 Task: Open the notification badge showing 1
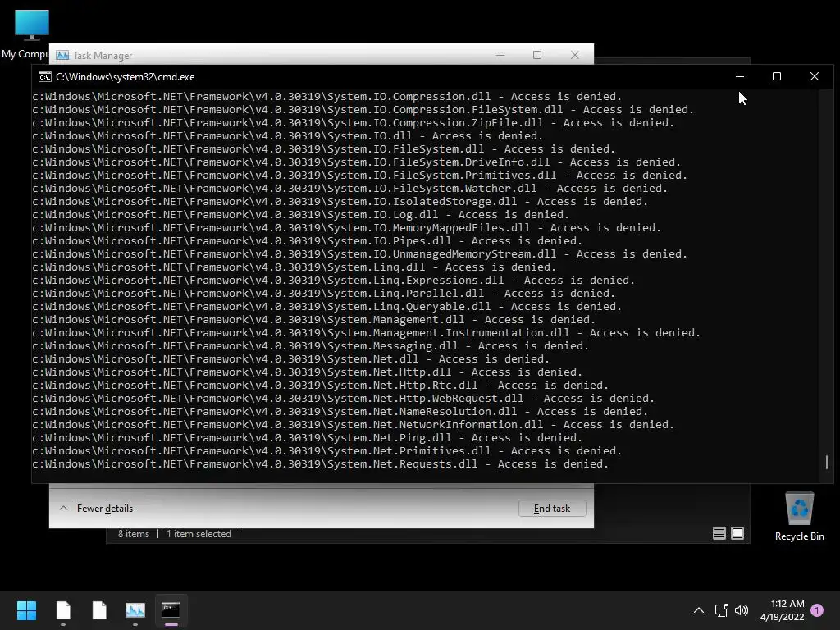point(817,610)
